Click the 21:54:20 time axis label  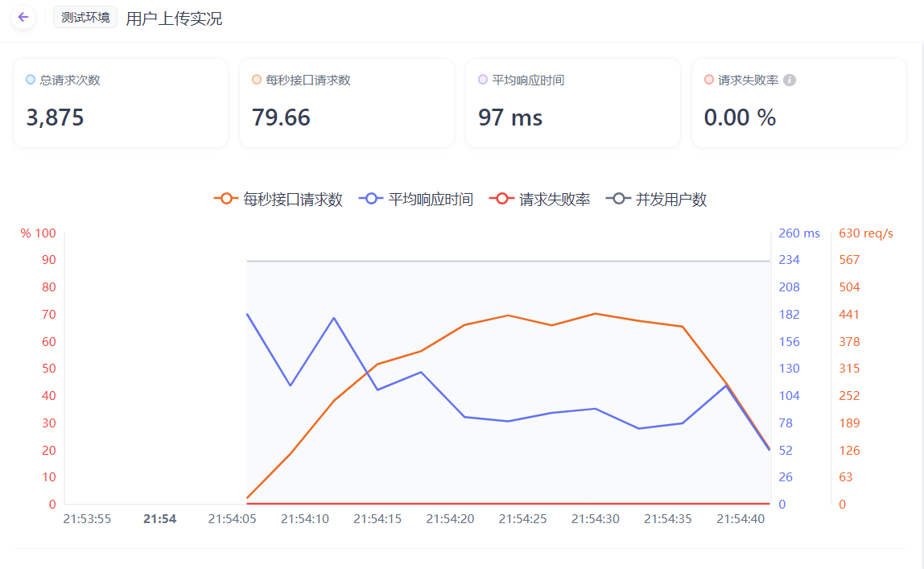coord(450,519)
